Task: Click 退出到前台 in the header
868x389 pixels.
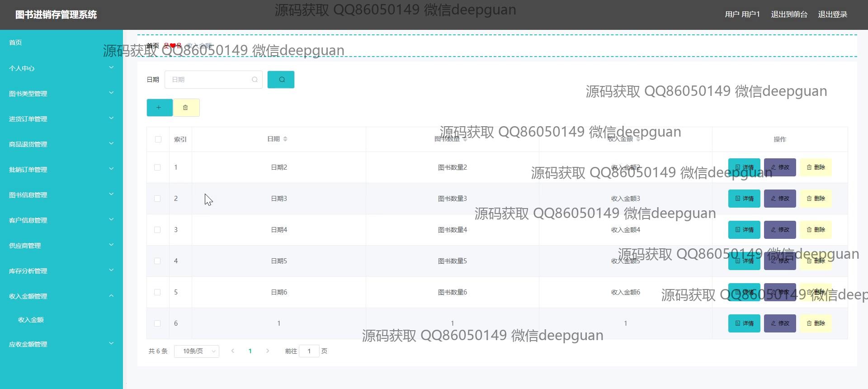Action: pos(789,14)
